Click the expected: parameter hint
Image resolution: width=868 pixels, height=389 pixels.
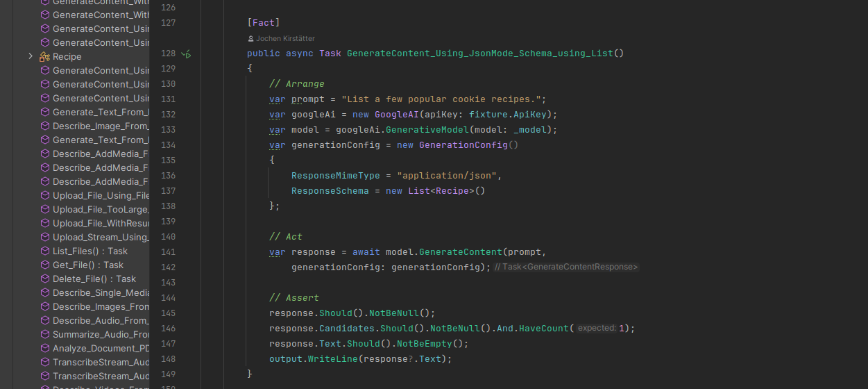tap(597, 329)
